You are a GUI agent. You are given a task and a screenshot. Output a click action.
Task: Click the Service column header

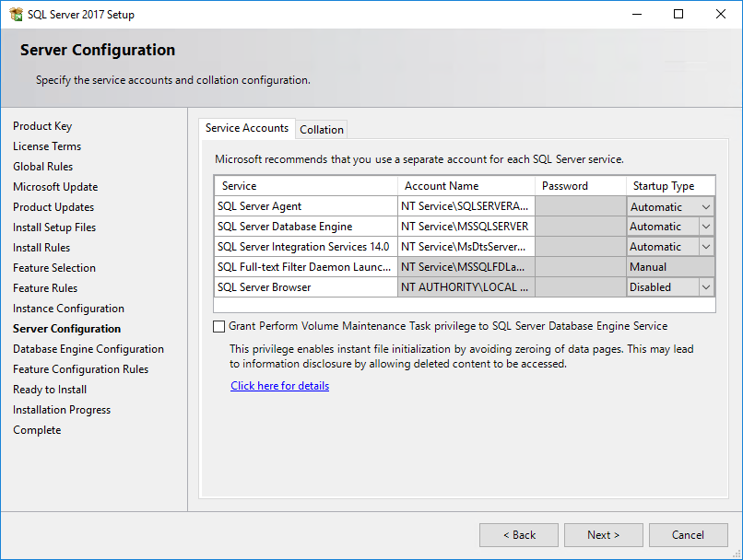tap(306, 186)
